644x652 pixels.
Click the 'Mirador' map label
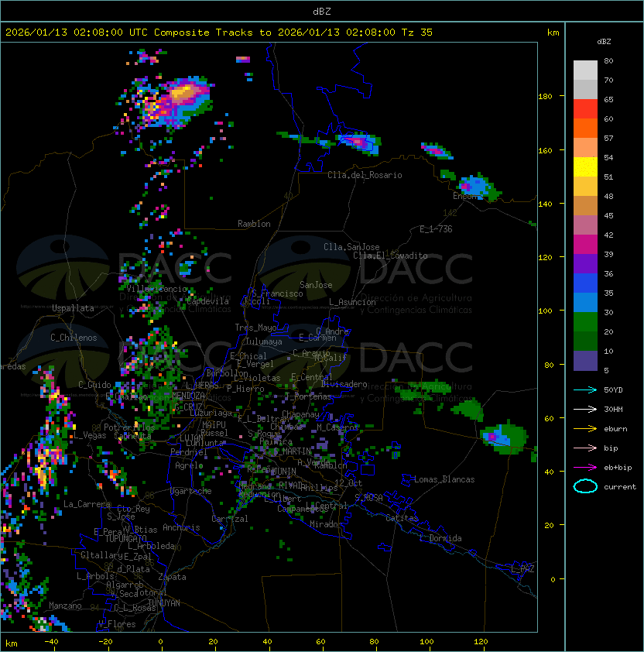click(326, 524)
